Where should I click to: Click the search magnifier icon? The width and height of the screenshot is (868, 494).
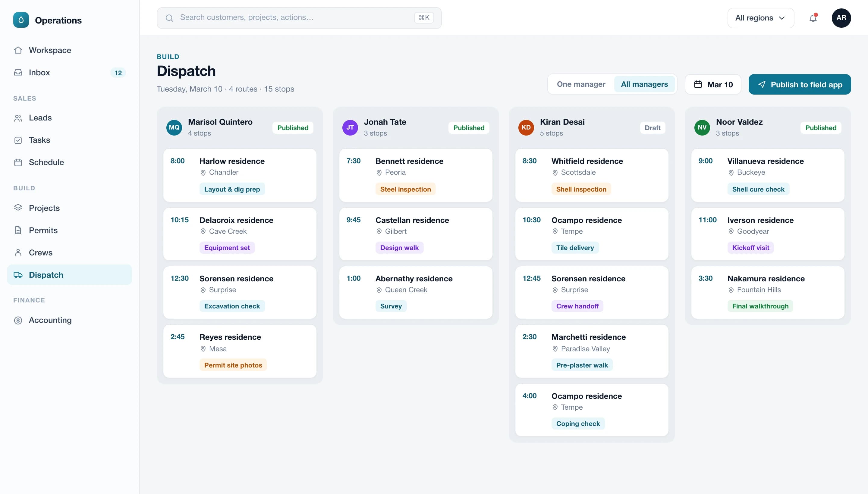tap(169, 18)
